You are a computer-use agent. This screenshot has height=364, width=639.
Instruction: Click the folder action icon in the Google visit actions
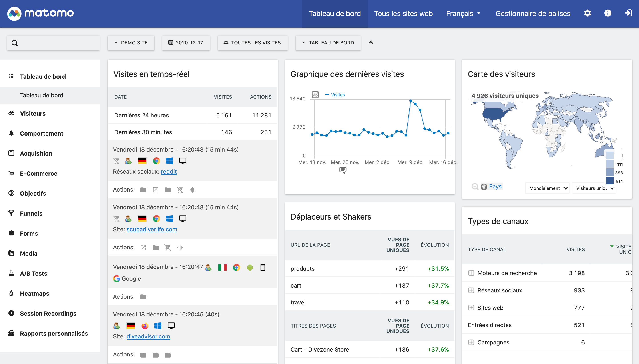(x=143, y=297)
